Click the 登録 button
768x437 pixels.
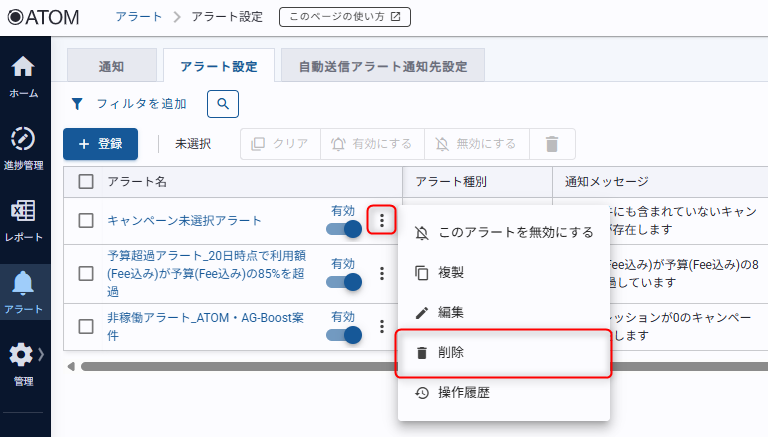coord(100,144)
